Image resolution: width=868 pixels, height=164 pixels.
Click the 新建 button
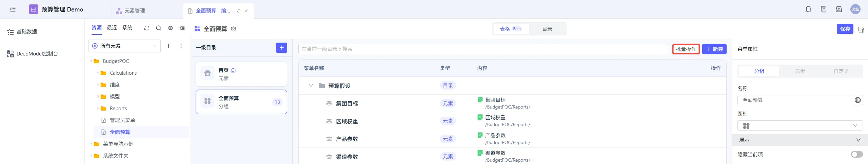pos(714,49)
